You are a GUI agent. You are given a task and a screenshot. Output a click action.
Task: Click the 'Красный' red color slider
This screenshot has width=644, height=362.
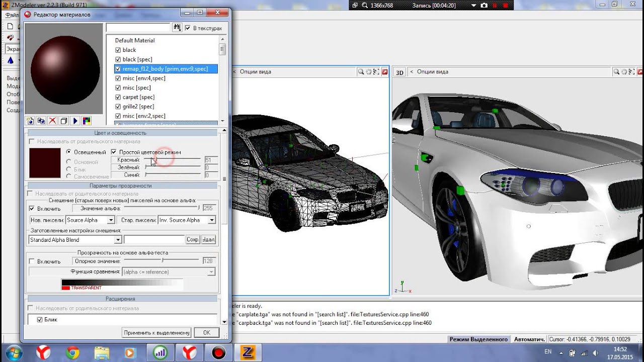coord(172,160)
